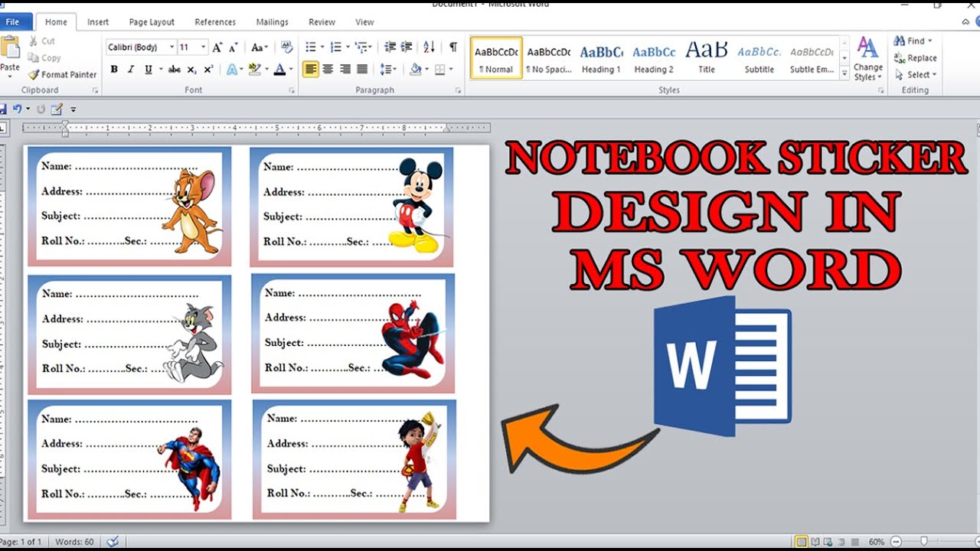Open the Font dialog launcher

tap(292, 90)
